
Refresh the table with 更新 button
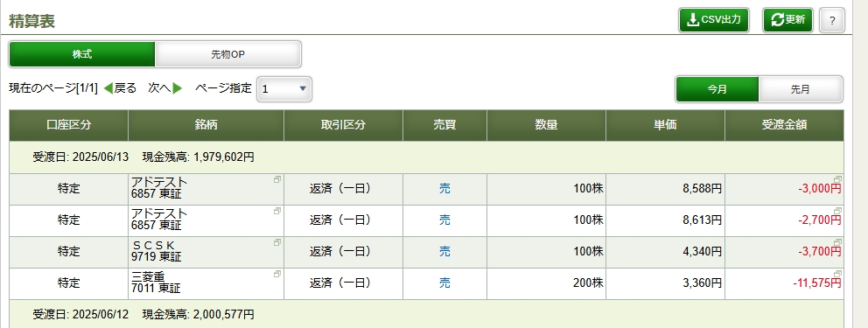click(788, 20)
